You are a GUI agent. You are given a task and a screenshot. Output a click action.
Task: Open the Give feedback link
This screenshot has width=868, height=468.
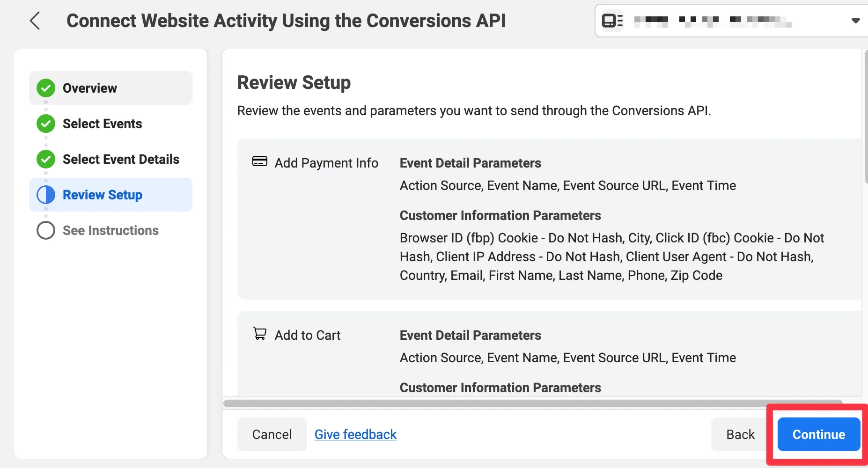(355, 434)
